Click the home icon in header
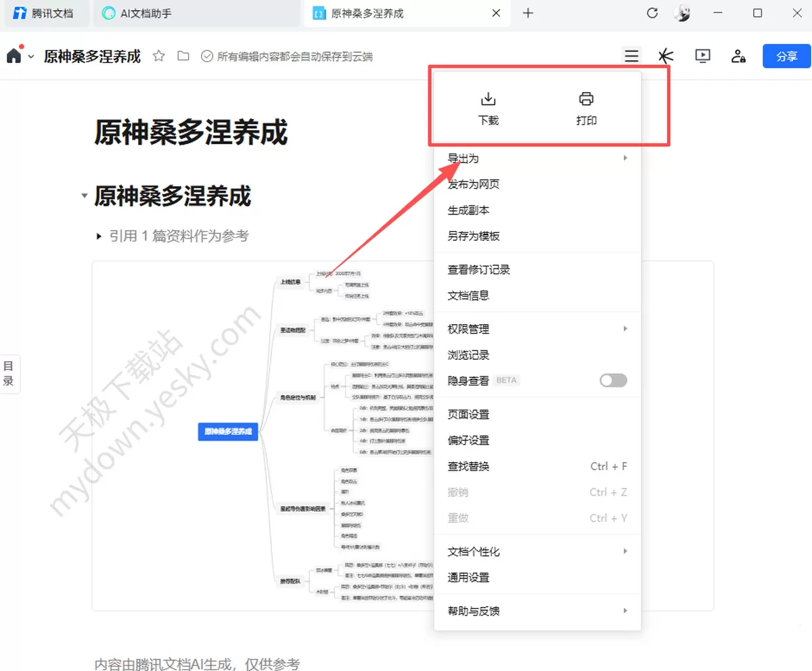This screenshot has height=671, width=812. point(14,56)
